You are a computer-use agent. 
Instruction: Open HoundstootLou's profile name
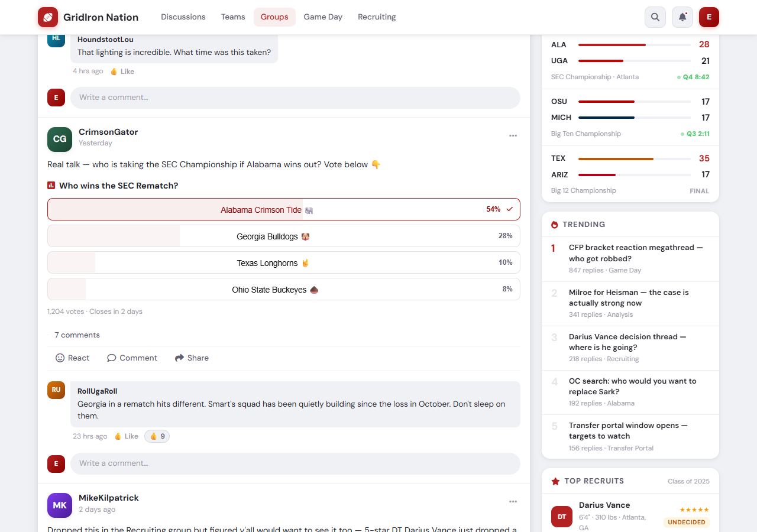(x=105, y=40)
